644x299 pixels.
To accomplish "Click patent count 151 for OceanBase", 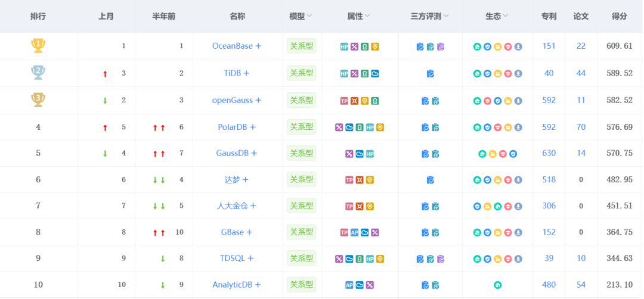I will point(549,46).
